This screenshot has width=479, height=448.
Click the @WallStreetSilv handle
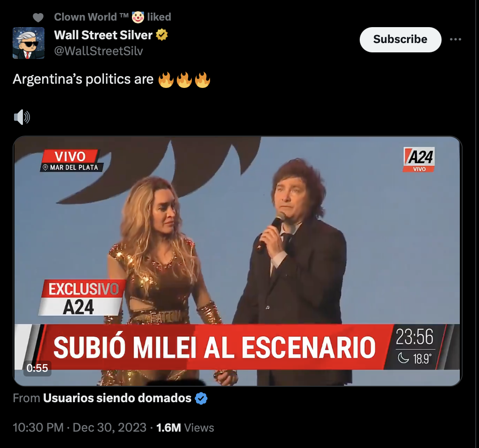(x=98, y=51)
